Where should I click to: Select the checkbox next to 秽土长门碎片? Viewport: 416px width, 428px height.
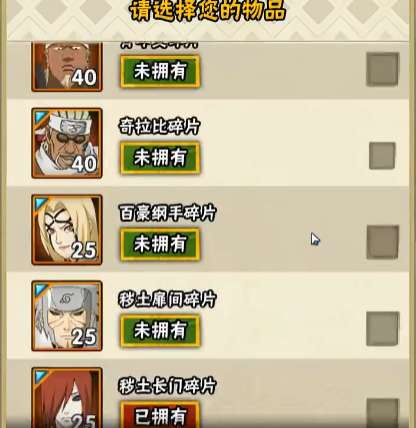click(x=383, y=413)
